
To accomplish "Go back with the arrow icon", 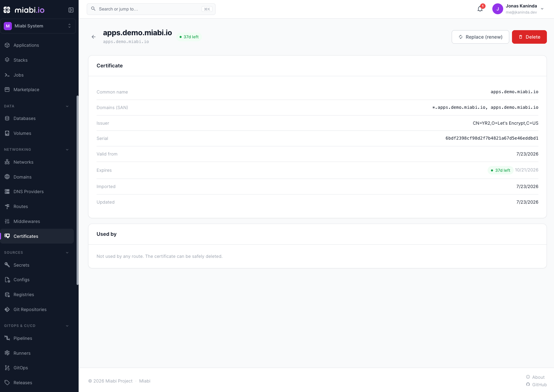I will point(94,37).
